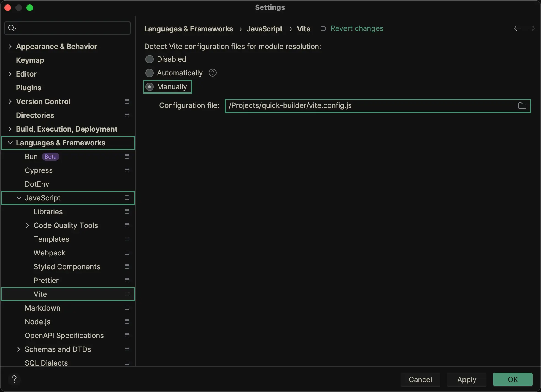Select the Bun Beta entry
Image resolution: width=541 pixels, height=392 pixels.
[x=67, y=156]
